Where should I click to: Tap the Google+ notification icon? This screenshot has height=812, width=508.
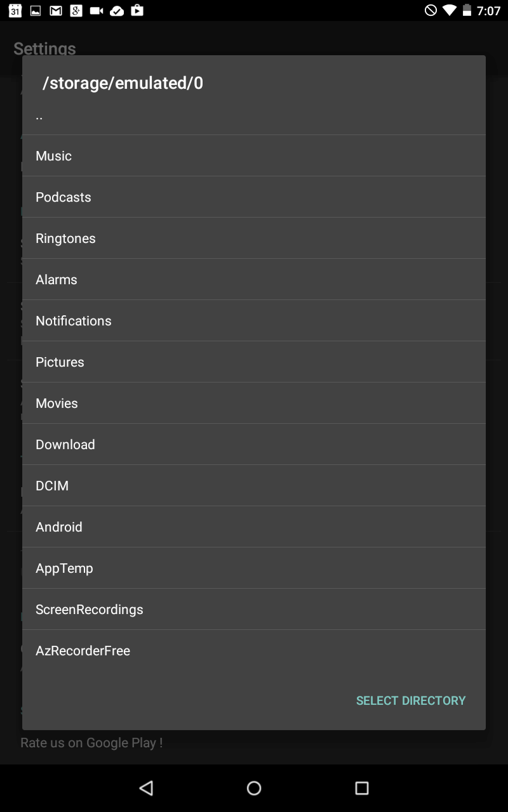(x=76, y=11)
